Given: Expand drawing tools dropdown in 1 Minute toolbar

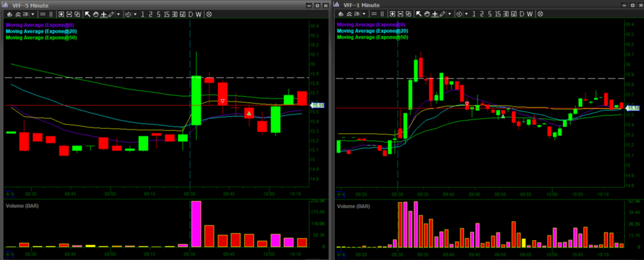Looking at the screenshot, I should tap(450, 14).
